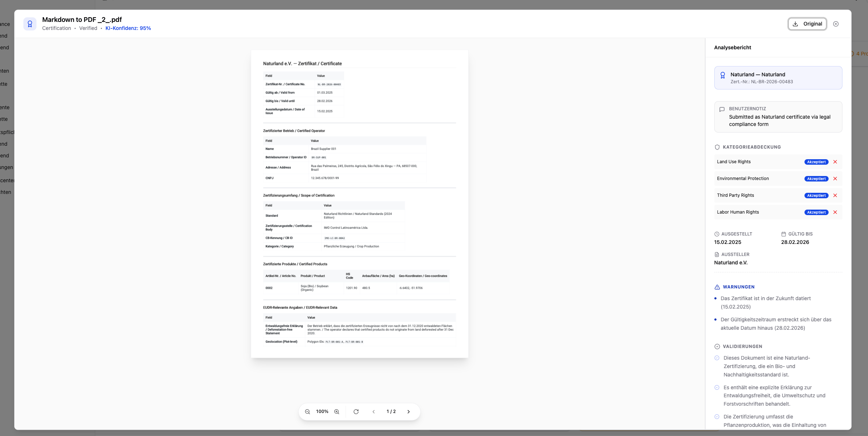Remove Environmental Protection category
Screen dimensions: 868x436
[835, 179]
